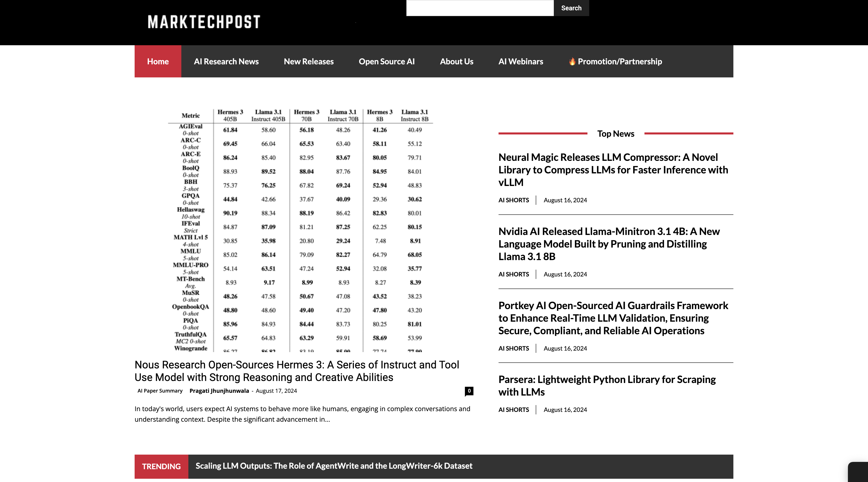Open Nvidia Llama-Minitron 3.1 4B article
Viewport: 868px width, 482px height.
pyautogui.click(x=609, y=244)
